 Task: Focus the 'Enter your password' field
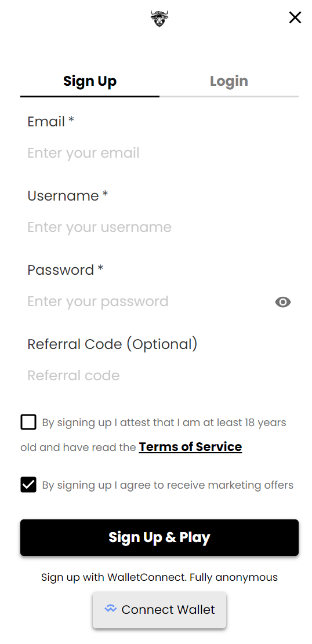point(148,301)
